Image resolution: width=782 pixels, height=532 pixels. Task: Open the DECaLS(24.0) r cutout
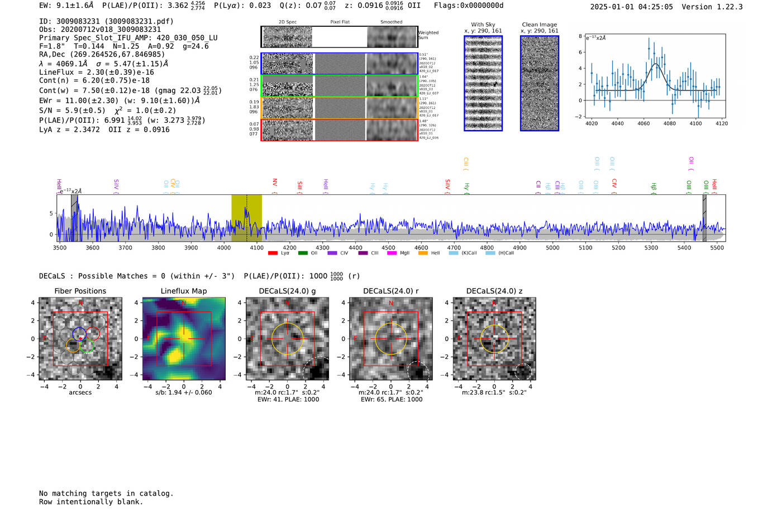390,339
